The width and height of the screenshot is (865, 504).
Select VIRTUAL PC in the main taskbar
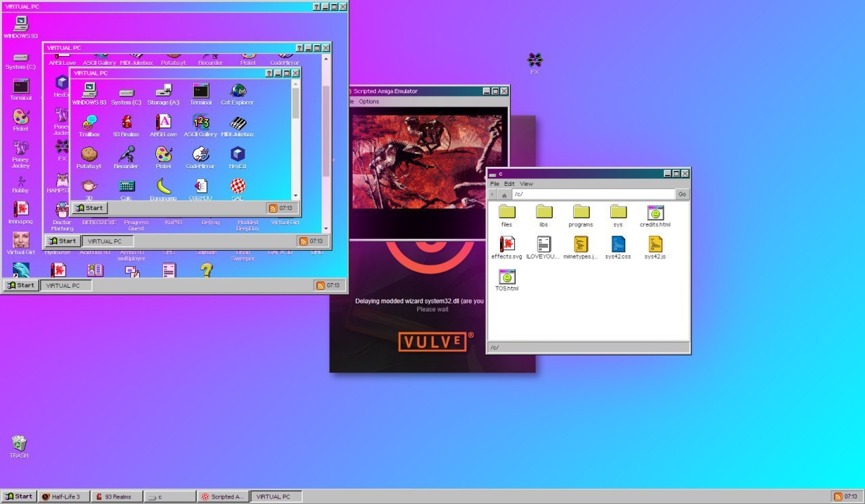tap(277, 497)
